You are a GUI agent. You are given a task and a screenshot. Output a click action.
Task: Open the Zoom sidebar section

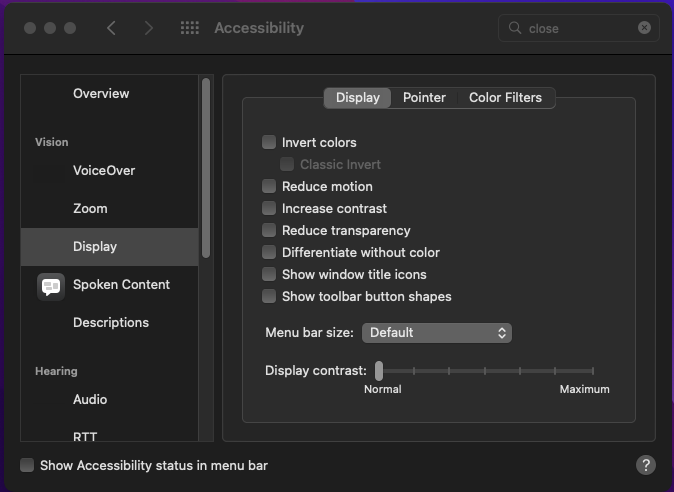point(90,209)
